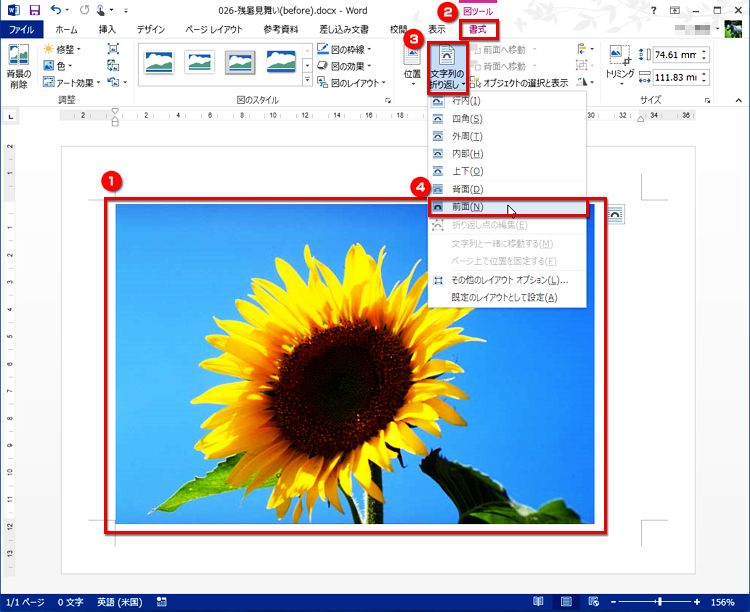Open Undo history dropdown arrow
This screenshot has width=750, height=612.
click(67, 10)
